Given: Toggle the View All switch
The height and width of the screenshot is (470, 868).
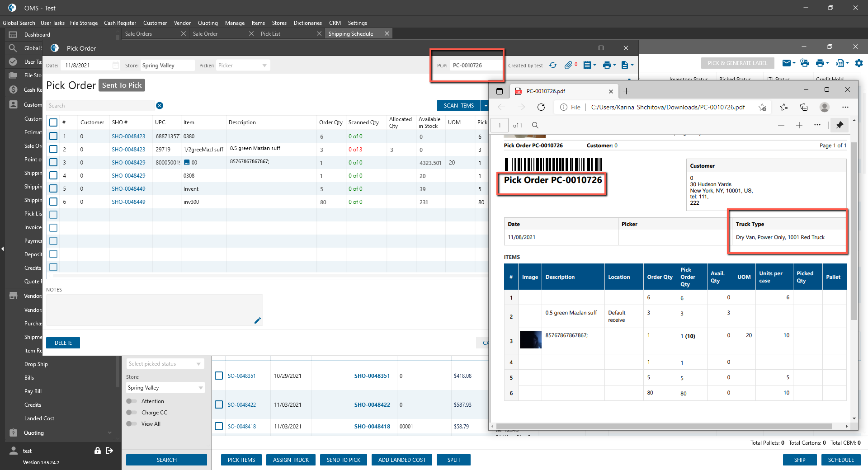Looking at the screenshot, I should coord(132,424).
